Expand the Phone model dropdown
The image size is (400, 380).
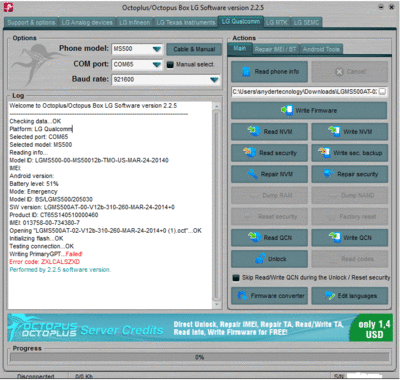tap(157, 49)
